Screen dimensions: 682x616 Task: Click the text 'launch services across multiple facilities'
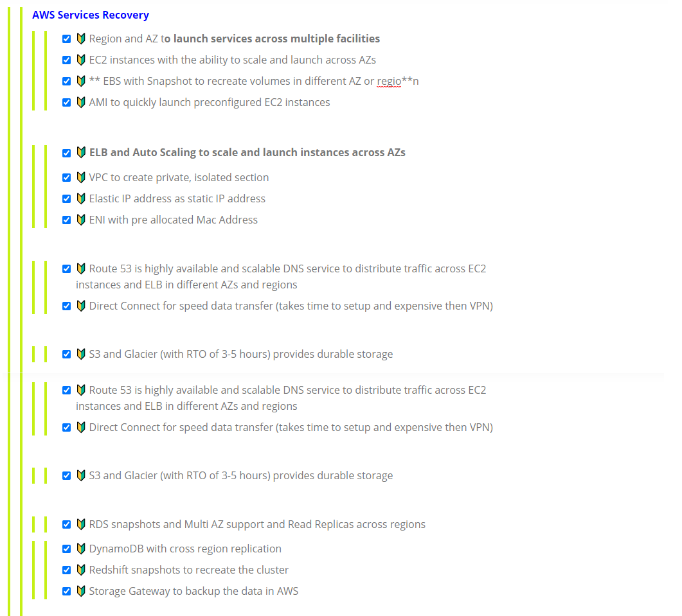[276, 39]
